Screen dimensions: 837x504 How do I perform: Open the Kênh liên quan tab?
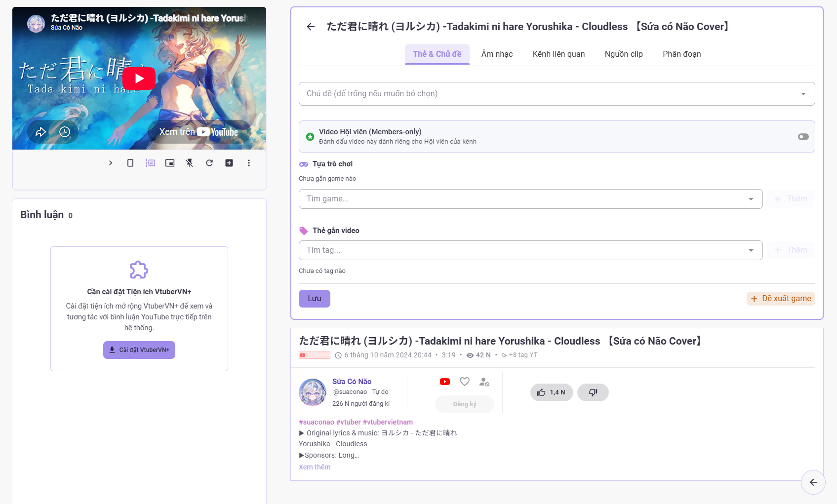tap(558, 54)
